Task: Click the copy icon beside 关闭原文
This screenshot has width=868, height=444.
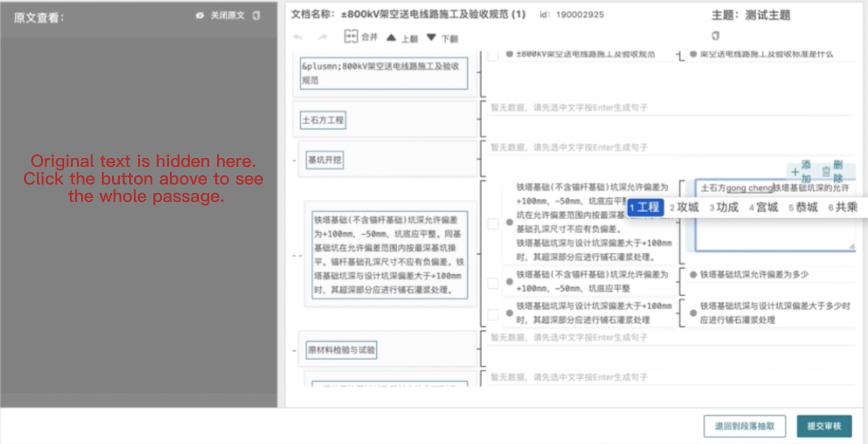Action: click(256, 16)
